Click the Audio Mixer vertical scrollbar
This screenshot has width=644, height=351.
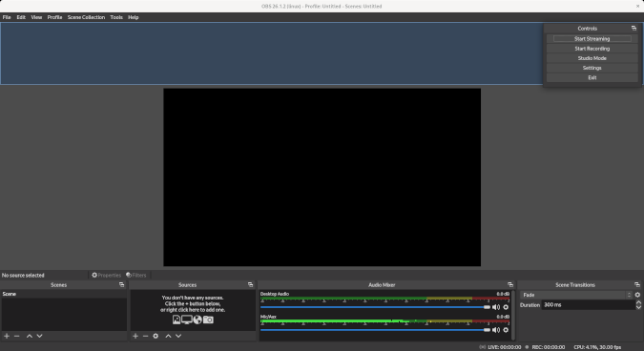[x=513, y=315]
